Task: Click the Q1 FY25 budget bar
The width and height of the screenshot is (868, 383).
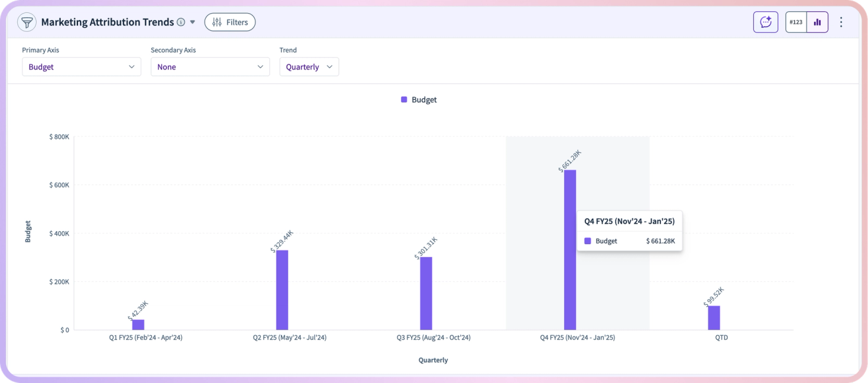Action: tap(138, 325)
